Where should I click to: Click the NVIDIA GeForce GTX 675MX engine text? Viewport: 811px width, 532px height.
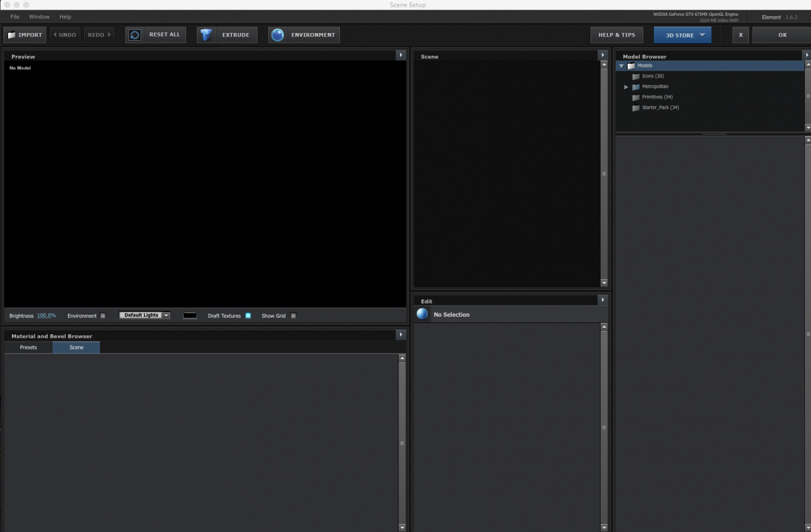tap(695, 15)
